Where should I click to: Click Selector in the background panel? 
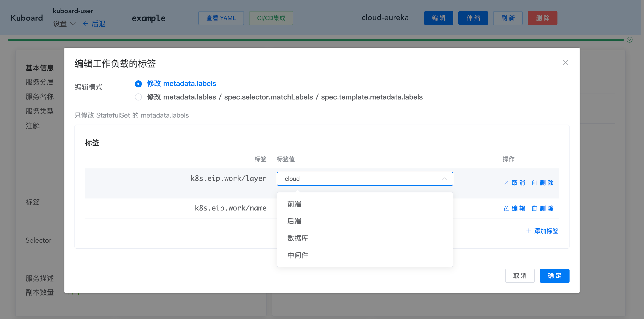click(x=38, y=240)
